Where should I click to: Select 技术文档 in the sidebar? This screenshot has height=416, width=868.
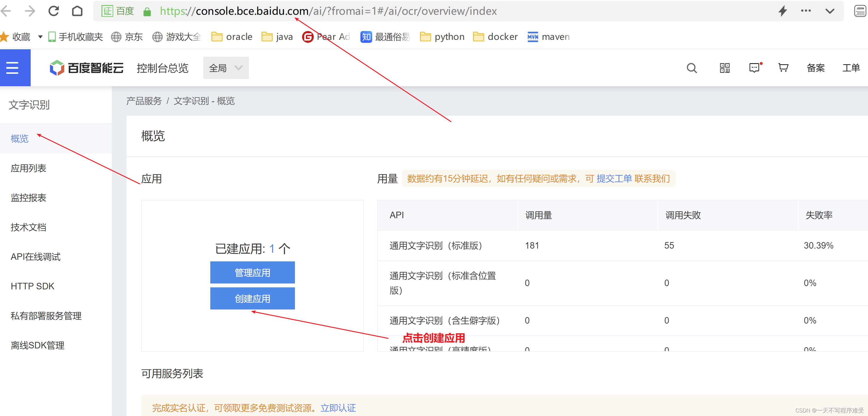click(x=56, y=227)
